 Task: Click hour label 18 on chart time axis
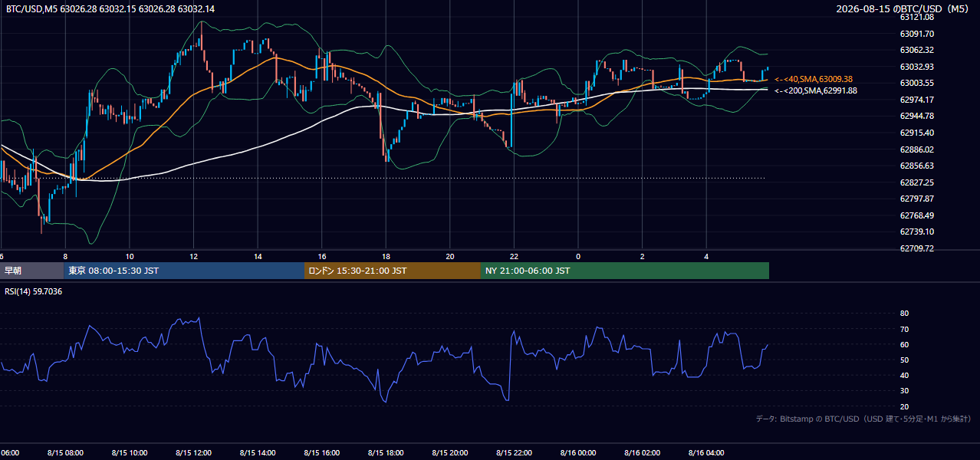(x=386, y=256)
